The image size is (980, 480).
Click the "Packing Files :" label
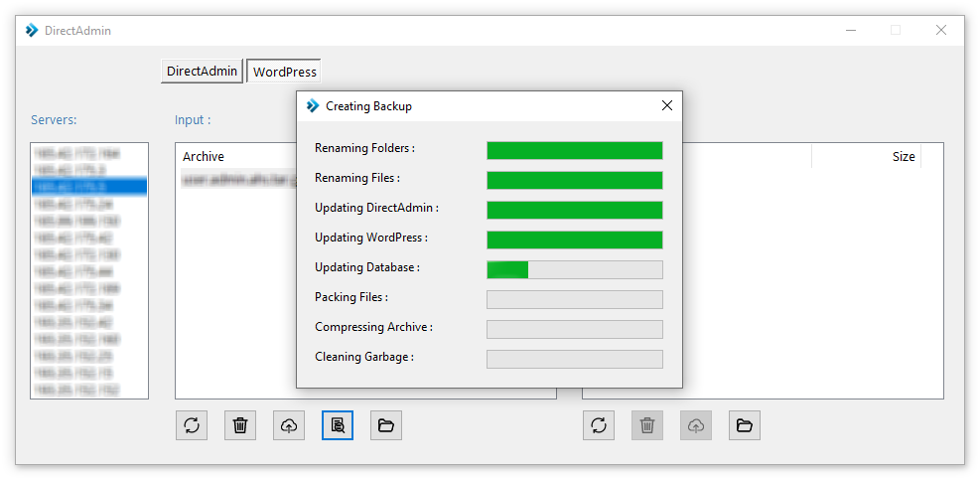point(351,297)
